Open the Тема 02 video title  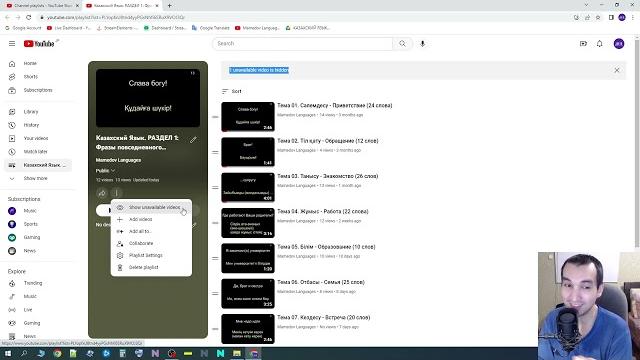[328, 141]
